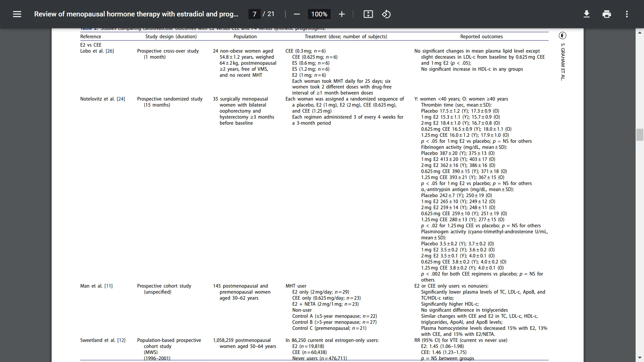Click the text 'E2 only (2 mg/day; n=29)'
Image resolution: width=644 pixels, height=362 pixels.
click(321, 292)
